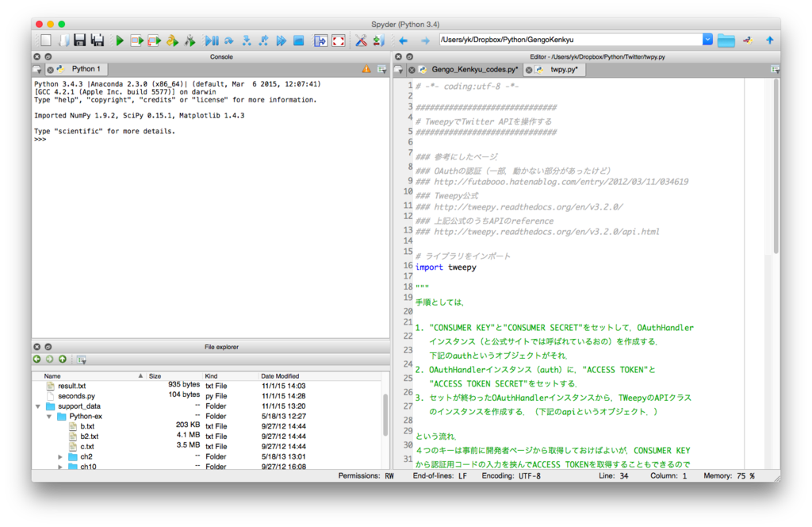Continue execution until next breakpoint
This screenshot has height=527, width=812.
[x=282, y=40]
